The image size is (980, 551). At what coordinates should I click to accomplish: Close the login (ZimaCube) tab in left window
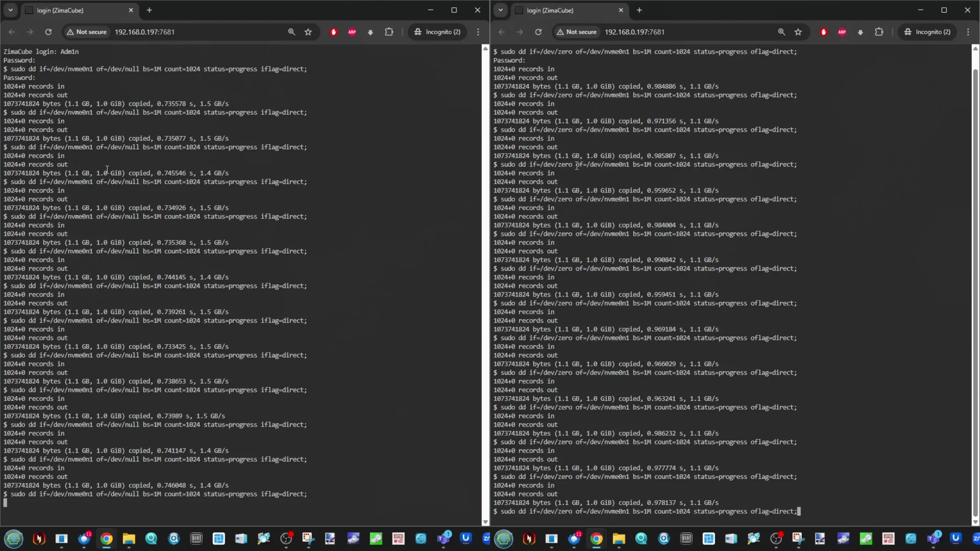pyautogui.click(x=131, y=10)
